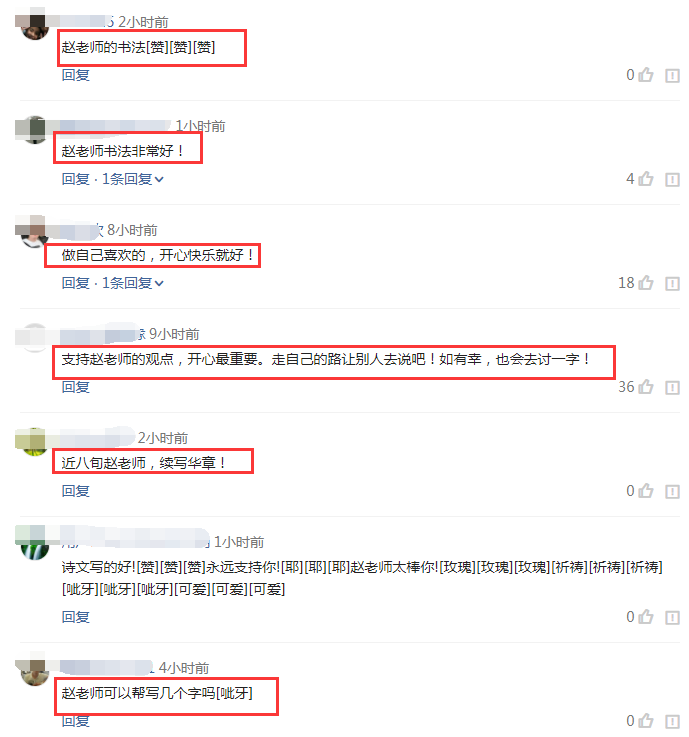Screen dimensions: 689x737
Task: Like the comment with 18 likes
Action: click(x=646, y=282)
